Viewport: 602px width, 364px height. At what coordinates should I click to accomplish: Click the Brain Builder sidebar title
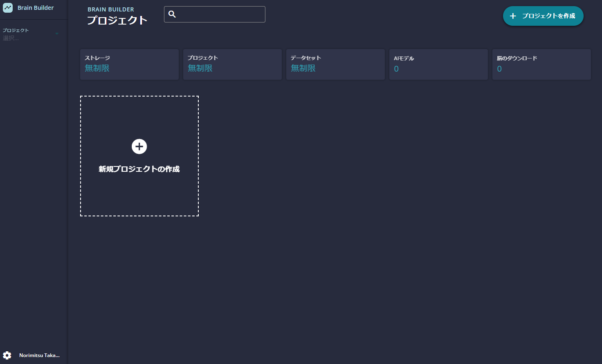[x=36, y=8]
